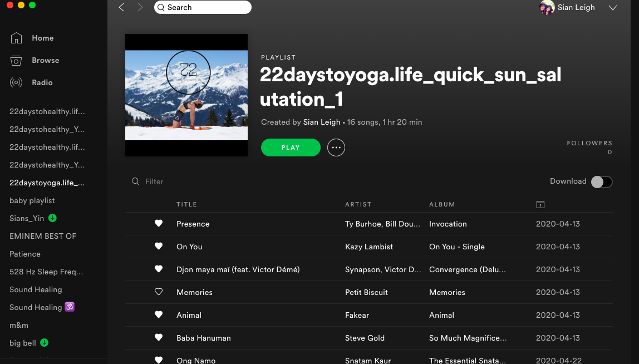Click the playlist cover artwork
The width and height of the screenshot is (639, 364).
(186, 95)
